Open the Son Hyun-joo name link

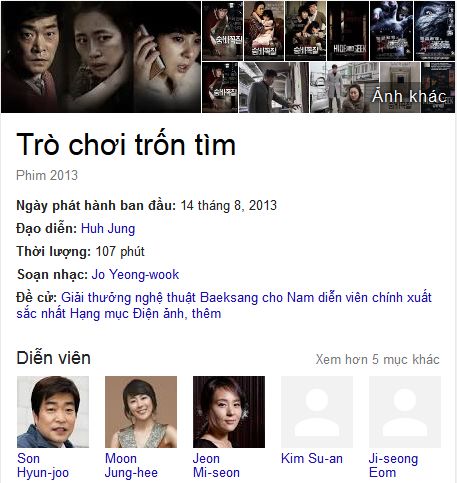[43, 465]
